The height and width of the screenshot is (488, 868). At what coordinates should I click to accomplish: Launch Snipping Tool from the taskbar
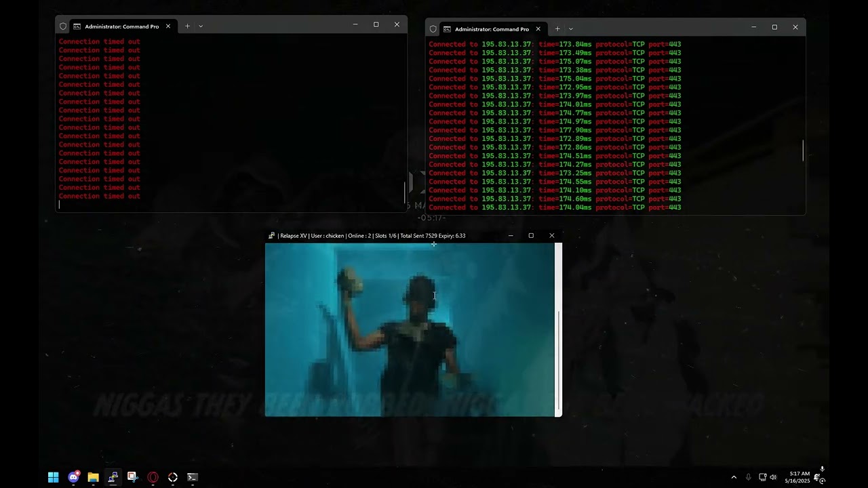[132, 477]
